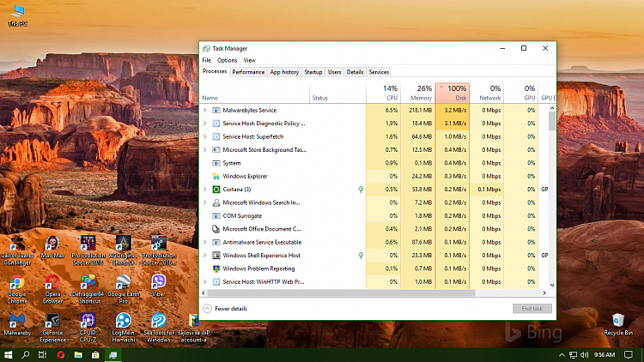Screen dimensions: 644x362
Task: Click Task Manager taskbar button
Action: 113,354
